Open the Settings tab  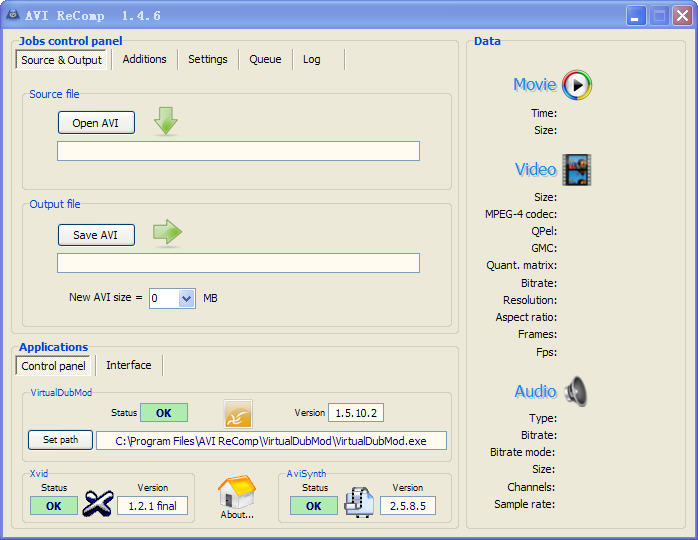(208, 60)
